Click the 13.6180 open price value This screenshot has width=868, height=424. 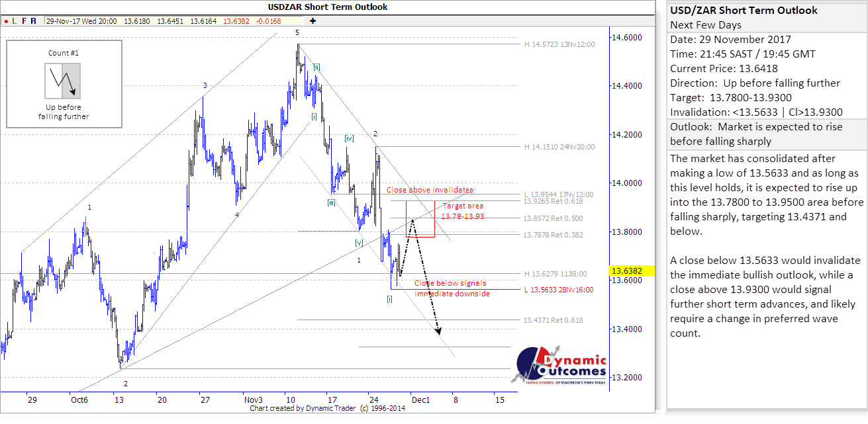[x=137, y=21]
